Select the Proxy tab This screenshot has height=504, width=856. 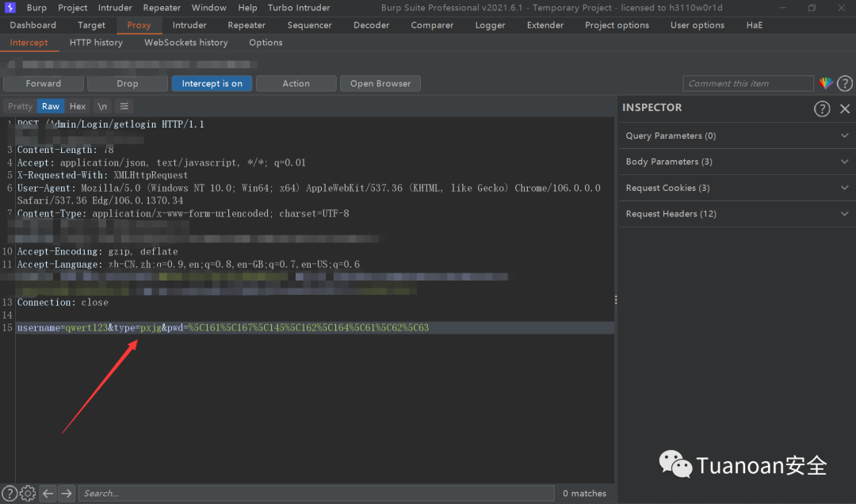point(139,25)
